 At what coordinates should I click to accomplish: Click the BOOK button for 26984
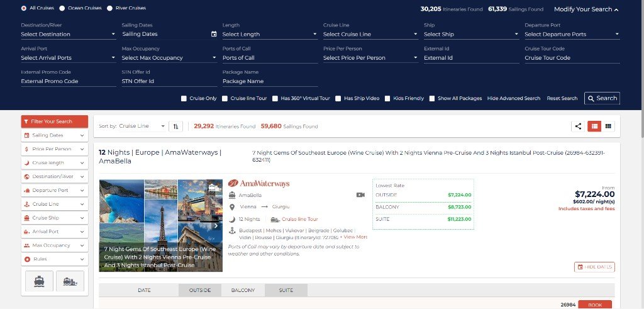(x=595, y=305)
